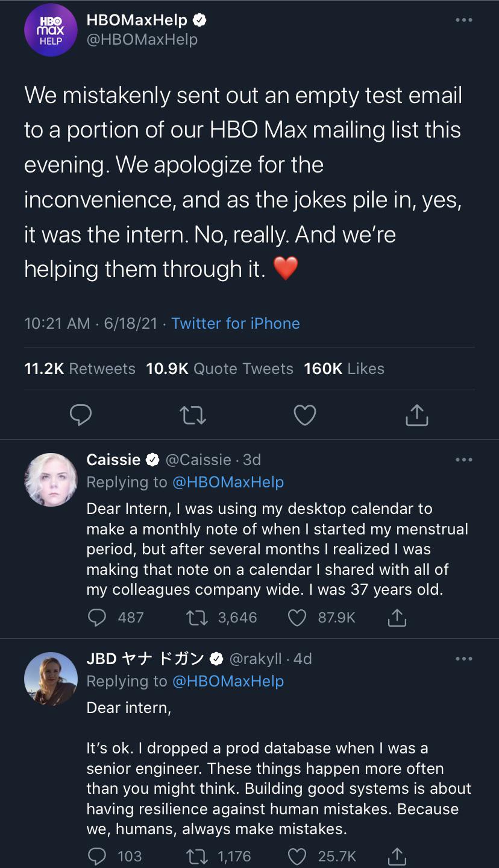Open more options on rakyll's reply
Screen dimensions: 499x868
(x=463, y=658)
